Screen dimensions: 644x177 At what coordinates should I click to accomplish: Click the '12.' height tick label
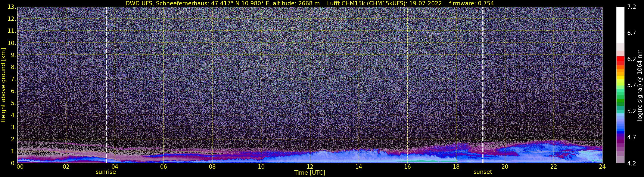tap(12, 19)
